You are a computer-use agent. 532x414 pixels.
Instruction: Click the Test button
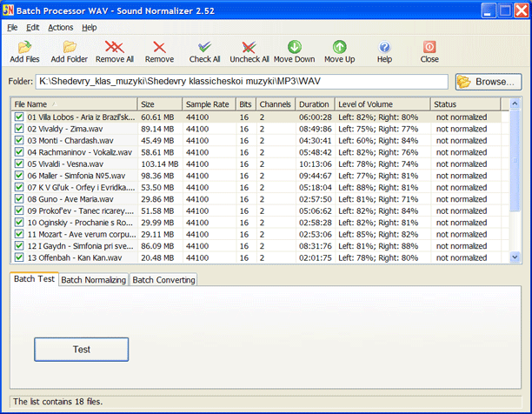(82, 349)
